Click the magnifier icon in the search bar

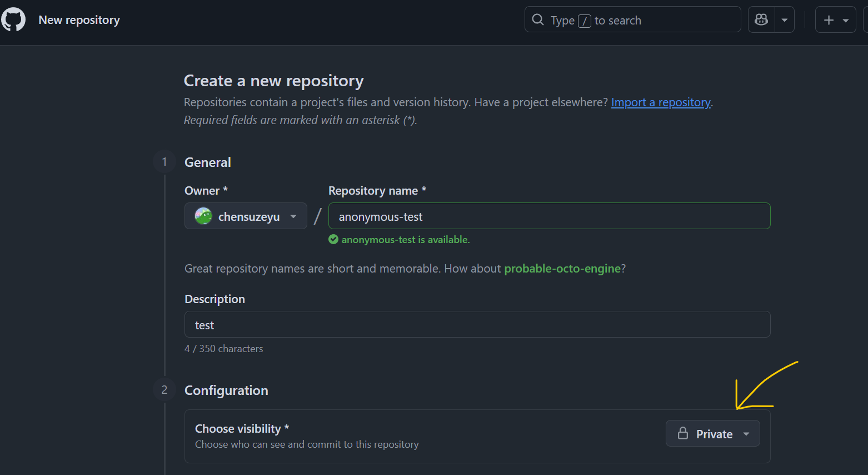click(537, 19)
